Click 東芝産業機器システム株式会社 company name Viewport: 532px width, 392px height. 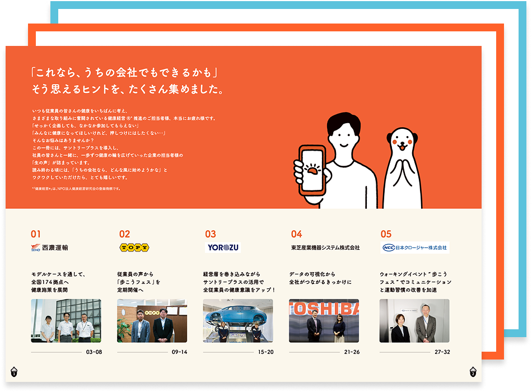point(325,248)
